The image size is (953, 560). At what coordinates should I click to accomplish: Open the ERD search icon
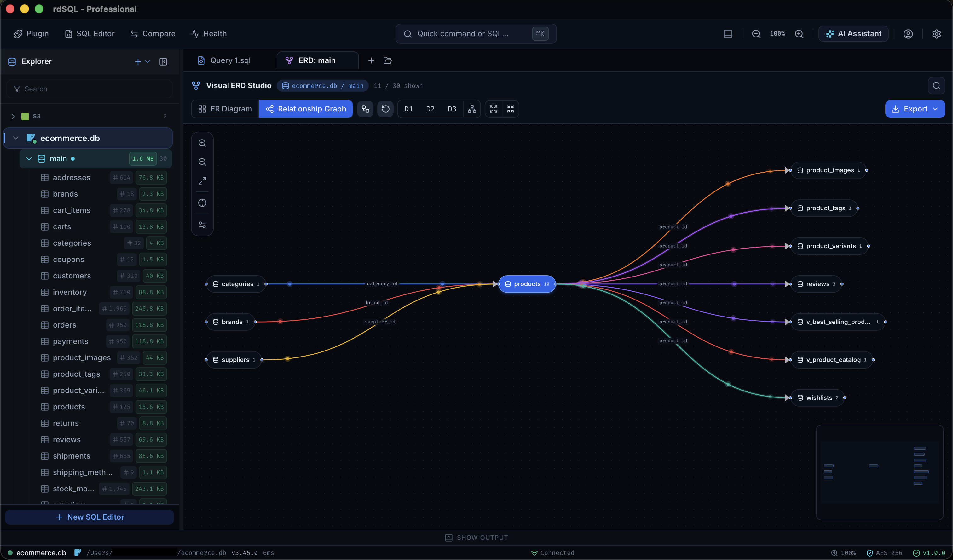[x=936, y=86]
